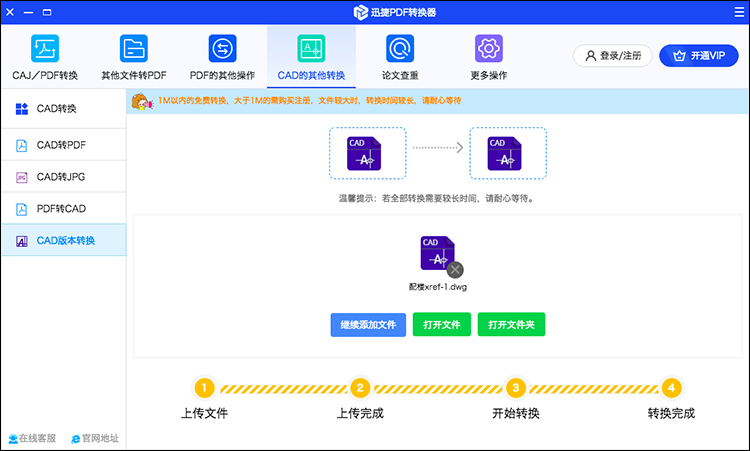
Task: Open the 更多操作 gear icon
Action: click(489, 48)
